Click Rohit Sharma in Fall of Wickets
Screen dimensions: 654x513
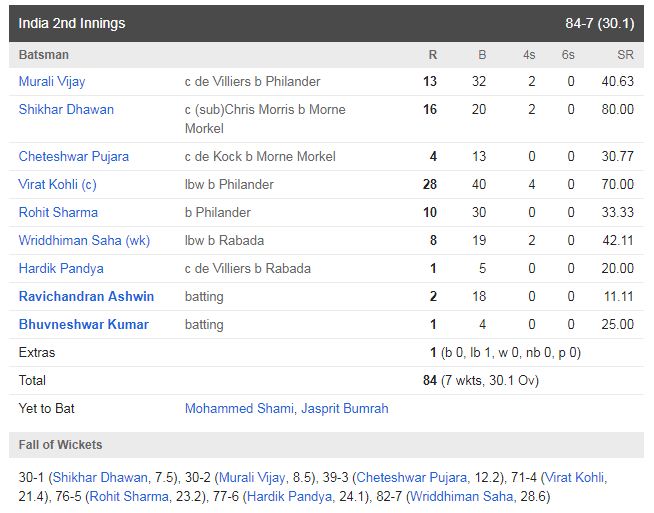(129, 496)
